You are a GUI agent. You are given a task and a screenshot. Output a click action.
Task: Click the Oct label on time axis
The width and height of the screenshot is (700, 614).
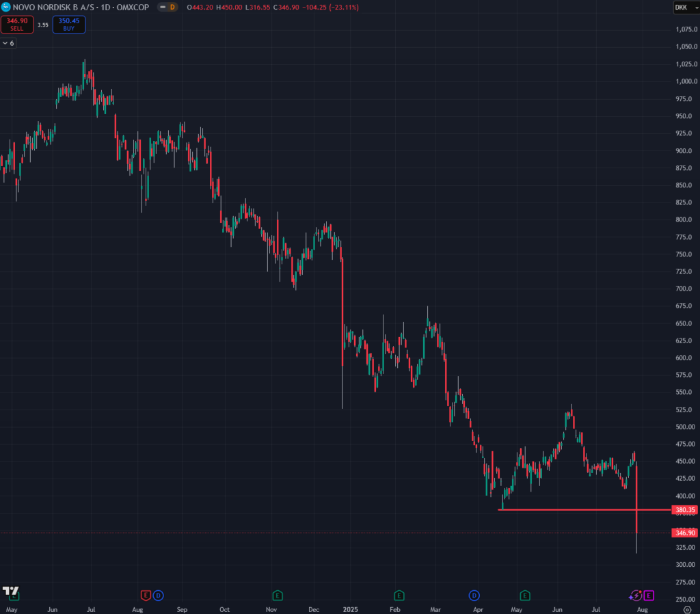pos(224,609)
